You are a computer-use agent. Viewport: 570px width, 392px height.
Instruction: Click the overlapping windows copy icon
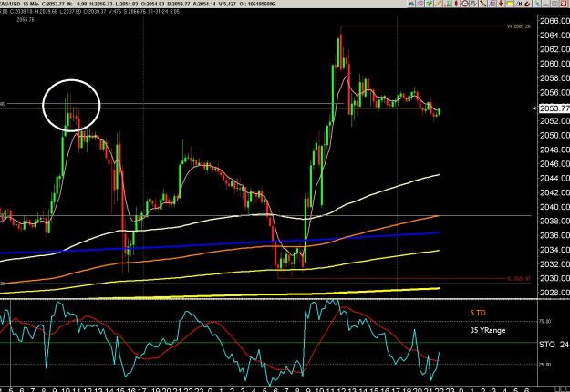coord(473,4)
